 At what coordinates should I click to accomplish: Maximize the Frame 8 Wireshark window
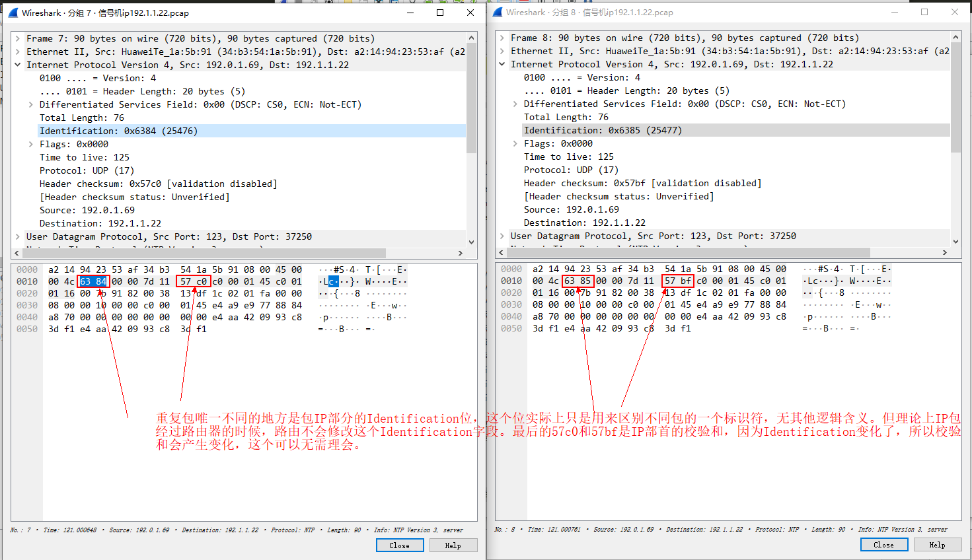point(924,12)
